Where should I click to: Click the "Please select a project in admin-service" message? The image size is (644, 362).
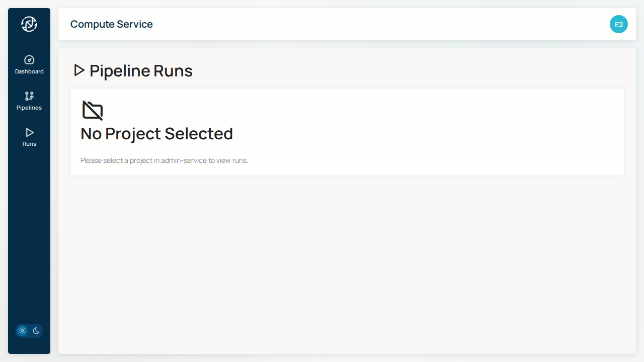click(164, 161)
